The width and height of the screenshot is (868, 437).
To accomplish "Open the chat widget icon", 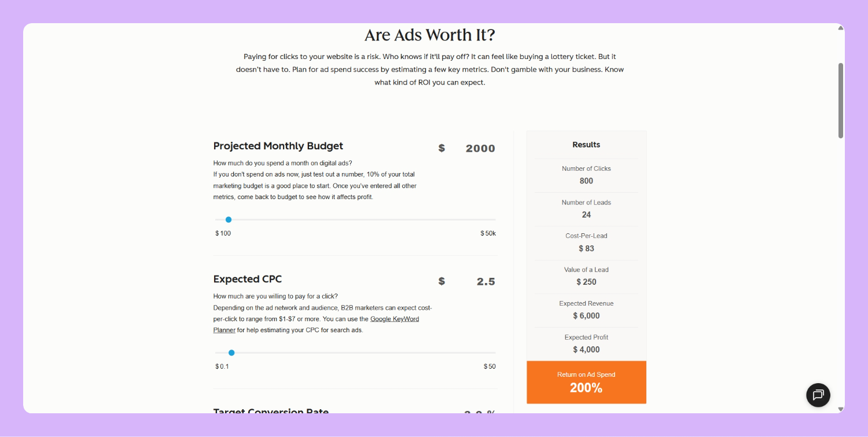I will click(818, 395).
